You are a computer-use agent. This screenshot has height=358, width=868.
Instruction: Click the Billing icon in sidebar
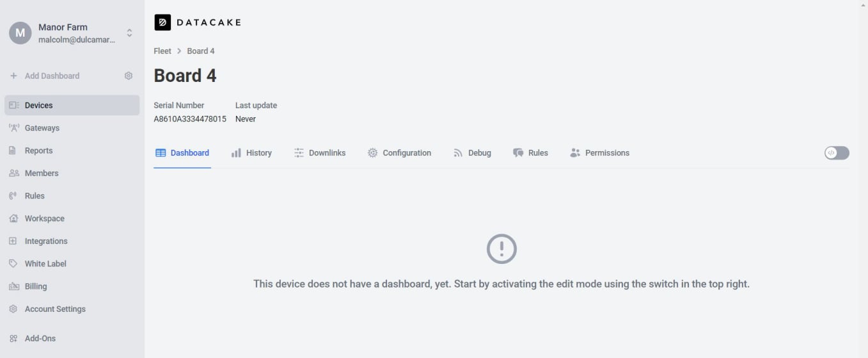pos(13,286)
